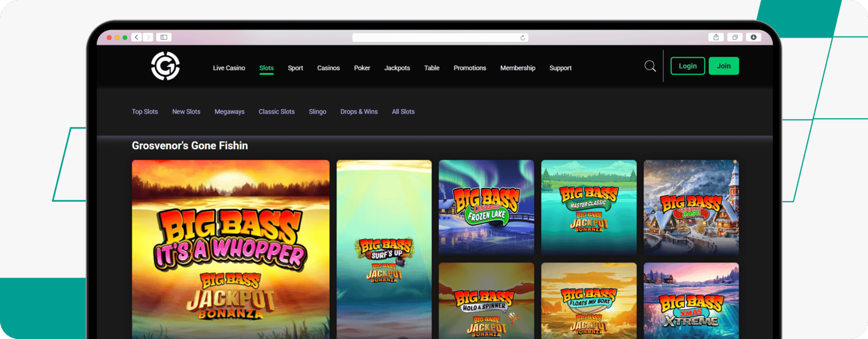
Task: Open Big Bass Christmas Bash game
Action: coord(692,207)
